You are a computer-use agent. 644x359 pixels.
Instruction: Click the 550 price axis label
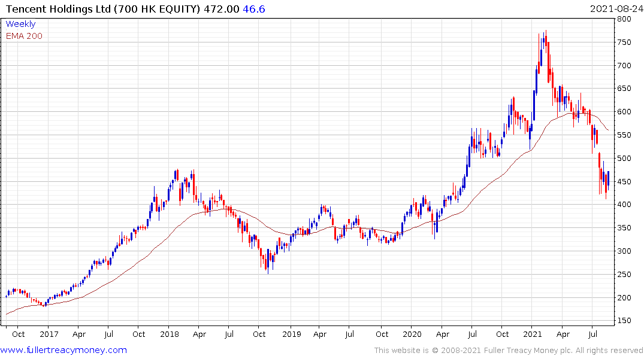coord(624,135)
